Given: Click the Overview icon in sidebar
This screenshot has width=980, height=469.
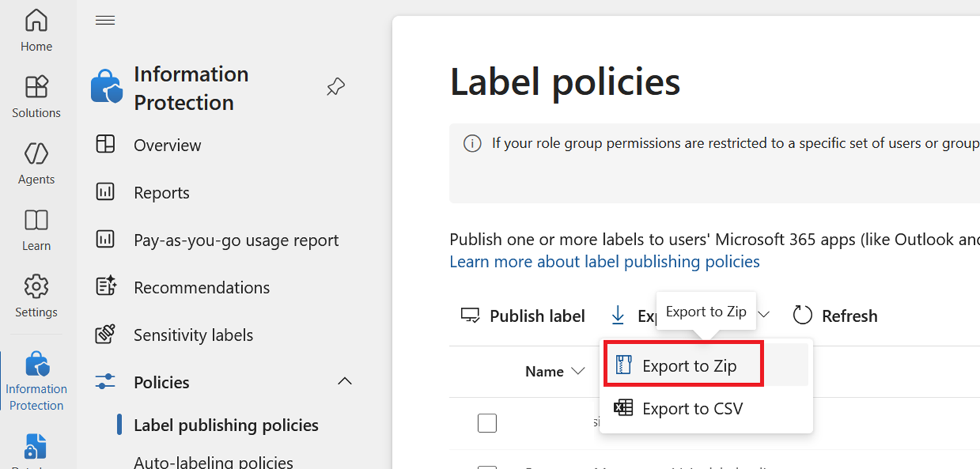Looking at the screenshot, I should click(105, 144).
